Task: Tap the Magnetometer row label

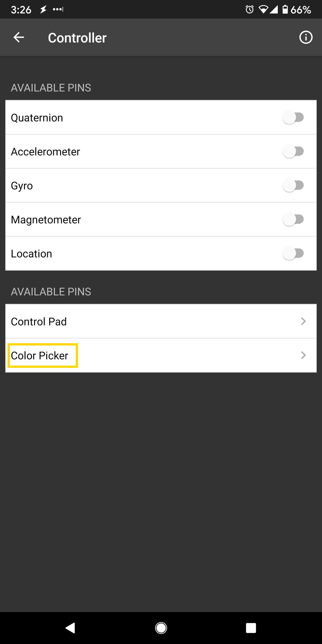Action: pyautogui.click(x=46, y=220)
